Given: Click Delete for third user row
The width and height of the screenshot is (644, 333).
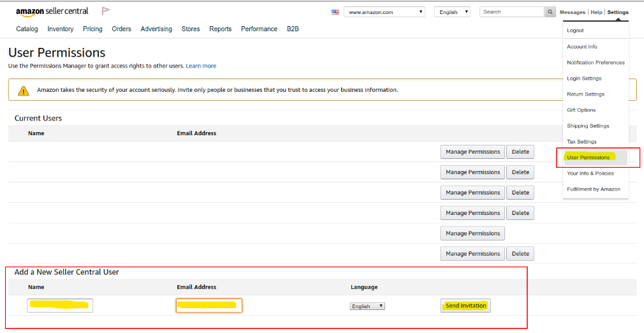Looking at the screenshot, I should (x=520, y=193).
